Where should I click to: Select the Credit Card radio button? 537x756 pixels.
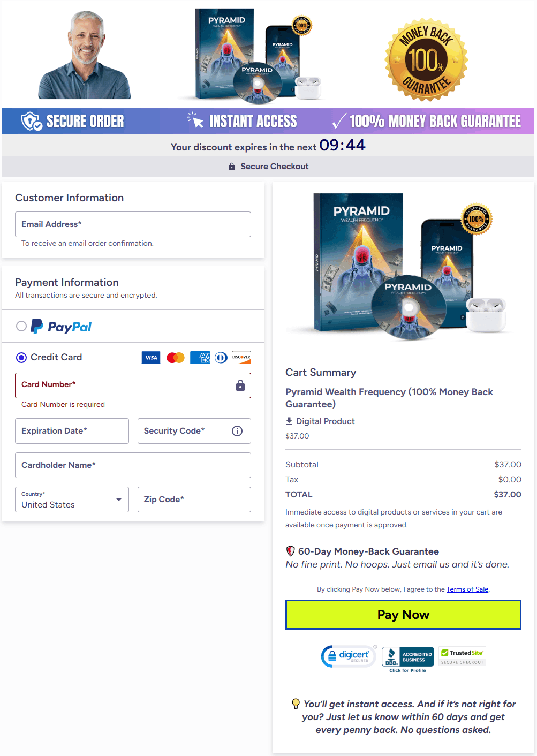coord(21,357)
